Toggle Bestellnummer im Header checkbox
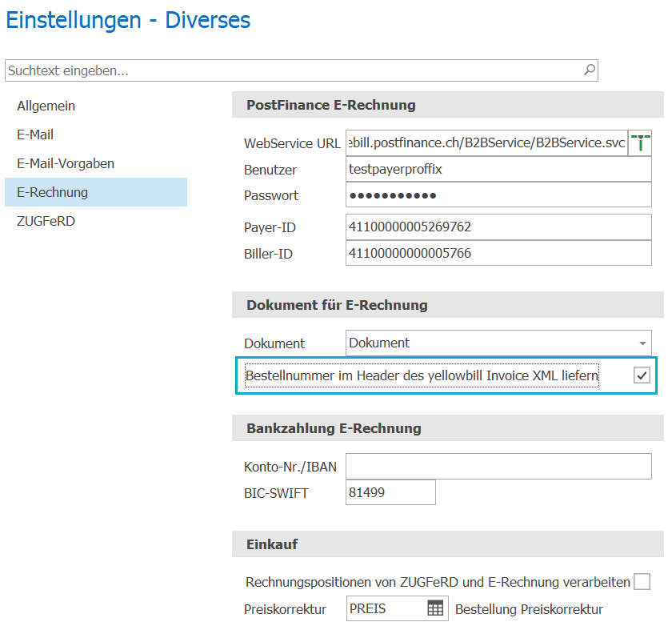672x634 pixels. coord(642,375)
